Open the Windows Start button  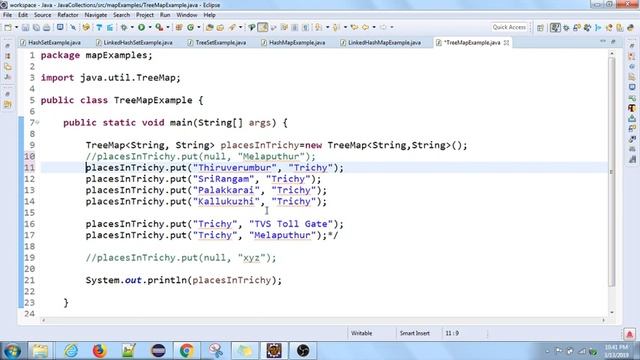[x=11, y=351]
